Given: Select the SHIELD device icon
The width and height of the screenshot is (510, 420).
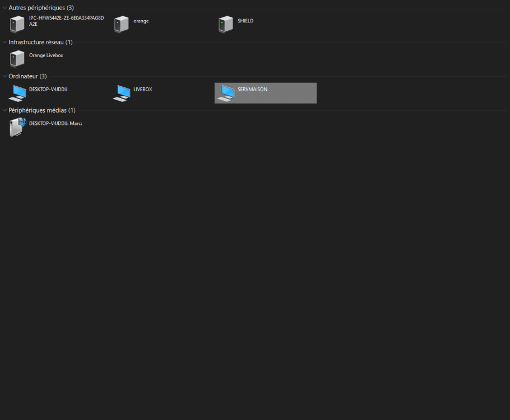Looking at the screenshot, I should pyautogui.click(x=226, y=25).
